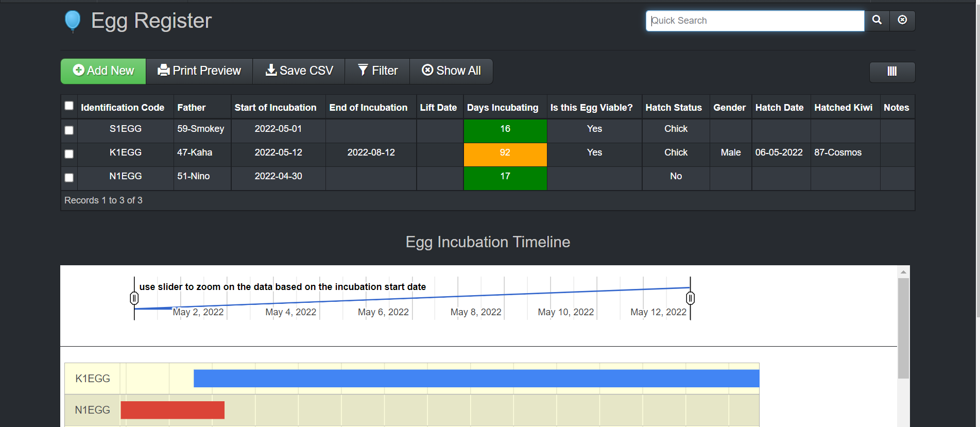Click the right timeline range slider handle
This screenshot has width=980, height=427.
pos(691,298)
